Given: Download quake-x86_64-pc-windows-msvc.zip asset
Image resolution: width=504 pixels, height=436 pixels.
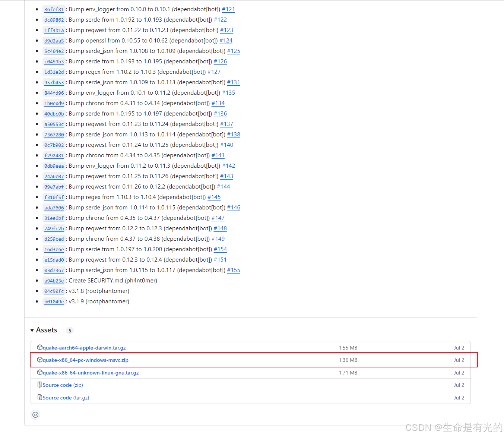Looking at the screenshot, I should (85, 360).
